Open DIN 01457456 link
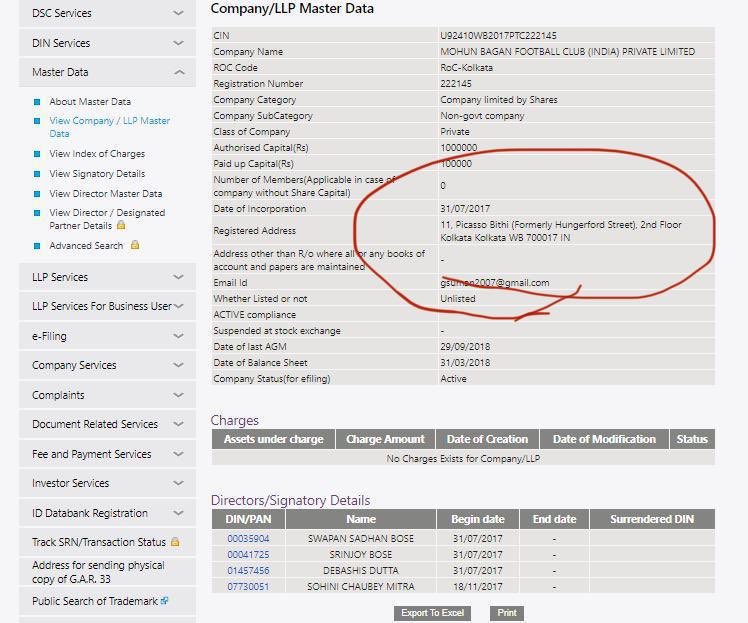This screenshot has width=748, height=623. click(248, 571)
